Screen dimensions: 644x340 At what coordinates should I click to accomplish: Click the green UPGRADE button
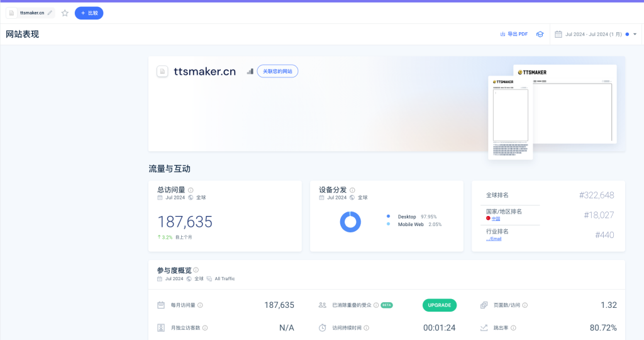tap(440, 305)
